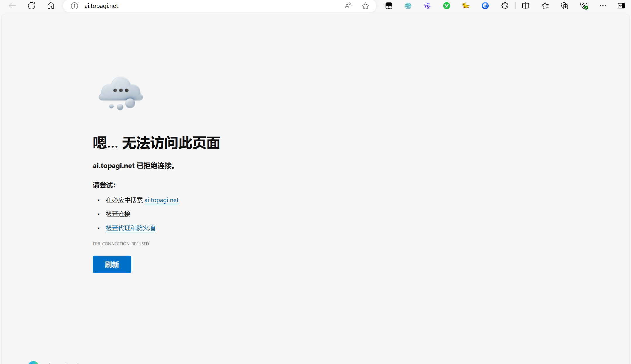631x364 pixels.
Task: Click the ERR_CONNECTION_REFUSED error code text
Action: click(121, 244)
